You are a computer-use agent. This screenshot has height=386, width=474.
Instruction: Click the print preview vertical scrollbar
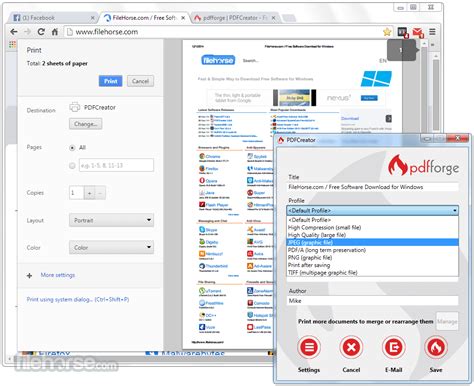click(x=424, y=87)
